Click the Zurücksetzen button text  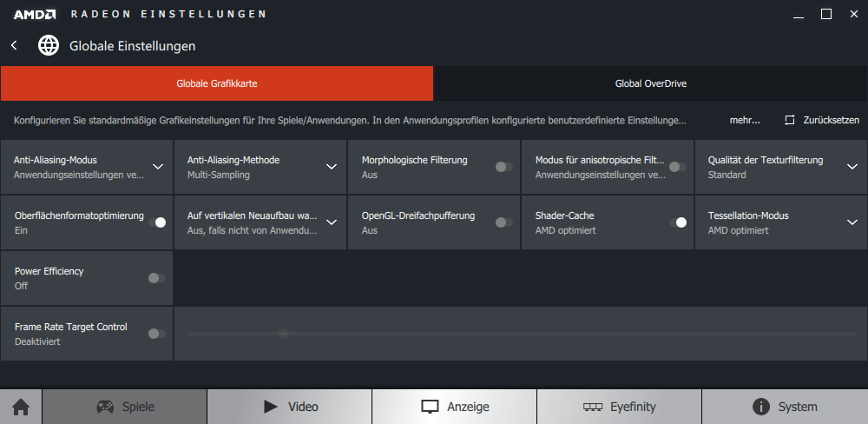pos(832,120)
